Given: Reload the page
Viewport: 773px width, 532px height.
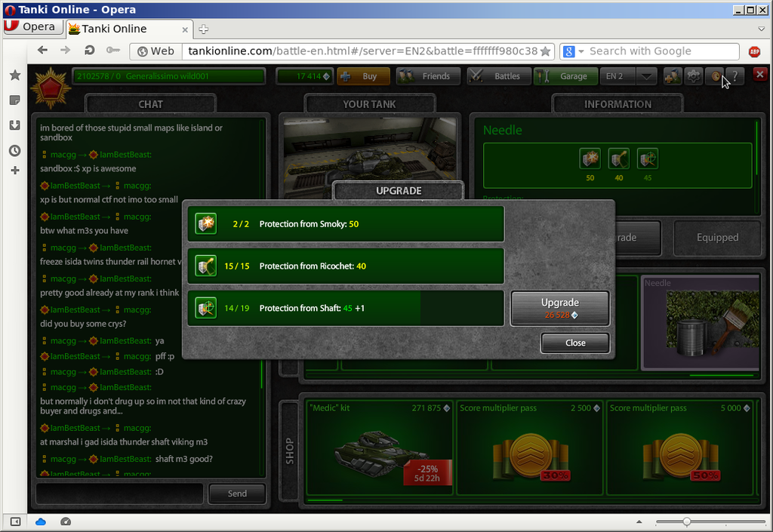Looking at the screenshot, I should click(89, 51).
